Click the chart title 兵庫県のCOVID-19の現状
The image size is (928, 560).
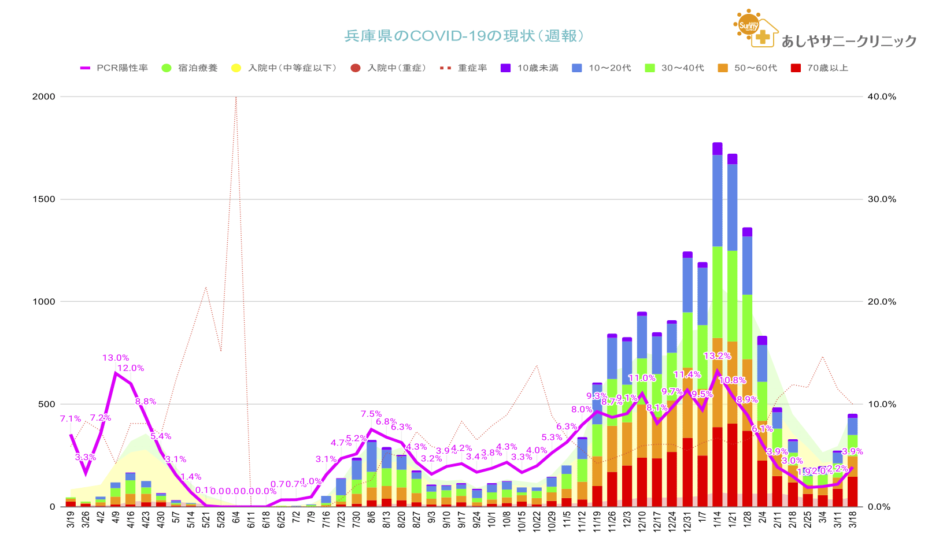[464, 36]
